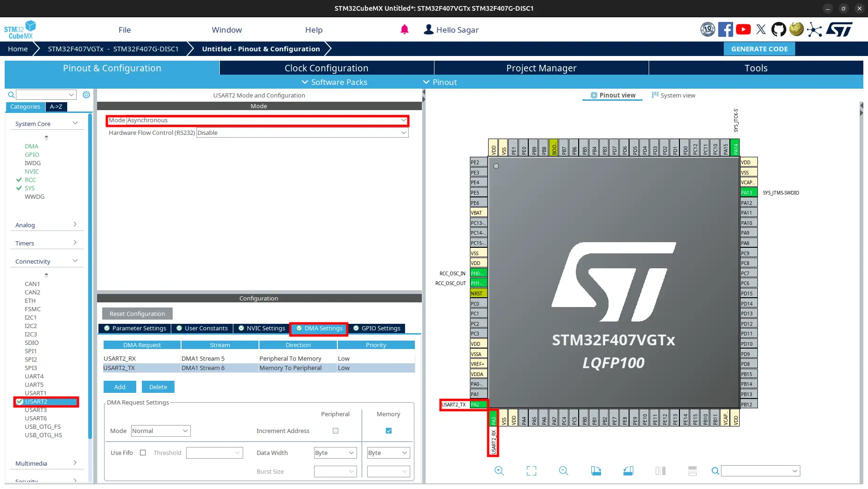The width and height of the screenshot is (868, 489).
Task: Open the categories settings gear icon
Action: 86,95
